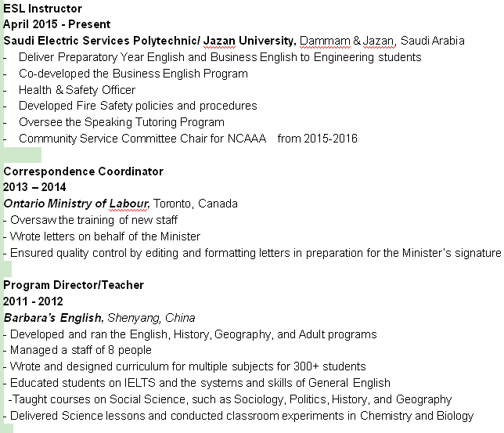The height and width of the screenshot is (433, 504).
Task: Click the 'Correspondence Coordinator' heading
Action: (x=84, y=171)
